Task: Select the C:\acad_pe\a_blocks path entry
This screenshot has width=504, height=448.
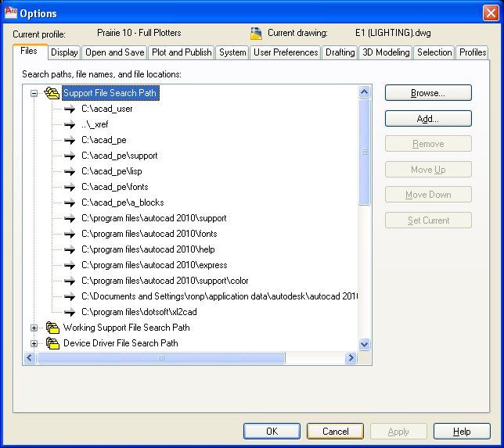Action: coord(122,202)
